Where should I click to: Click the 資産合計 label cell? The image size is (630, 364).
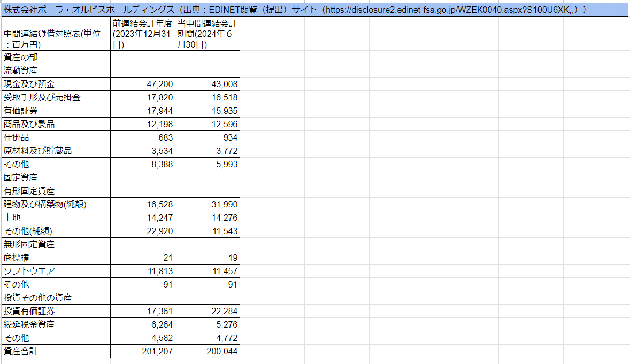(56, 351)
